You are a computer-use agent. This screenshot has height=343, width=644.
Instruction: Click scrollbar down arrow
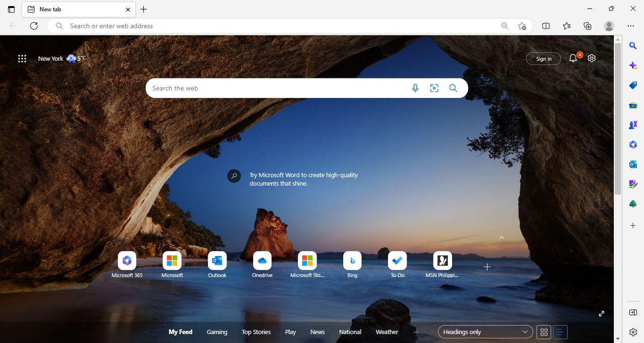pos(618,339)
